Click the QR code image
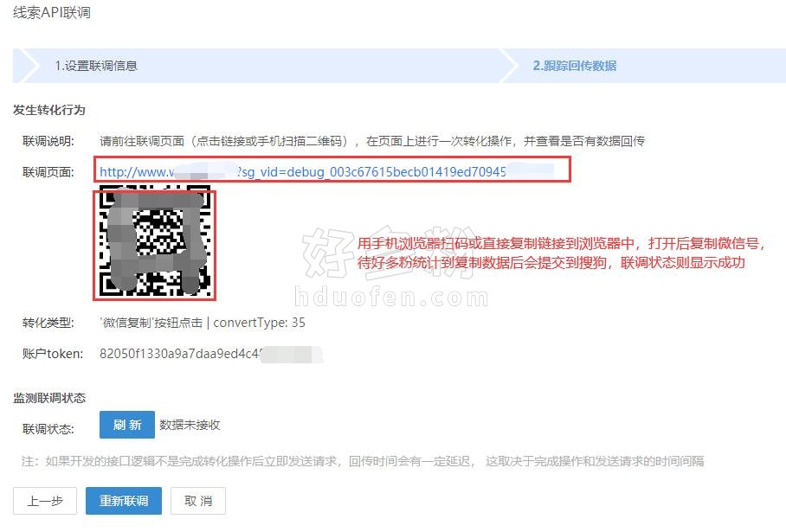The image size is (786, 532). tap(155, 240)
